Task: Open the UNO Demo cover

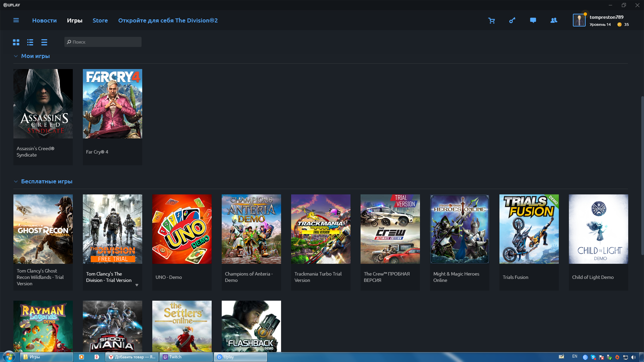Action: pos(182,229)
